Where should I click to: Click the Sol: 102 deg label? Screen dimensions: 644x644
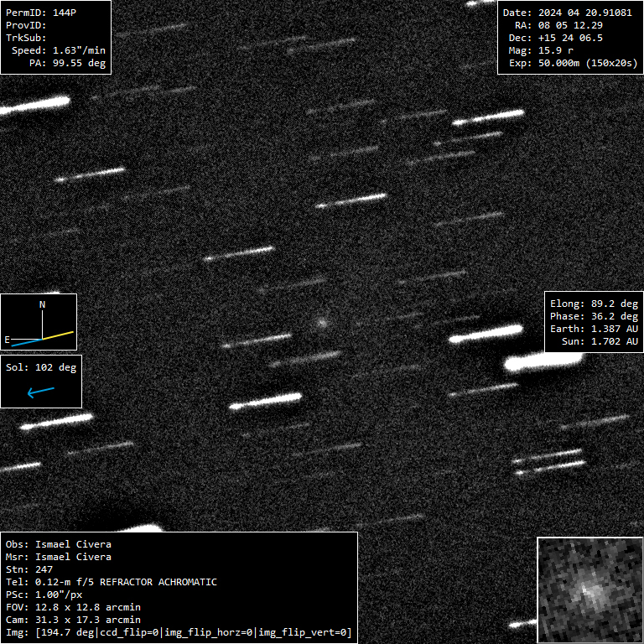click(x=41, y=367)
